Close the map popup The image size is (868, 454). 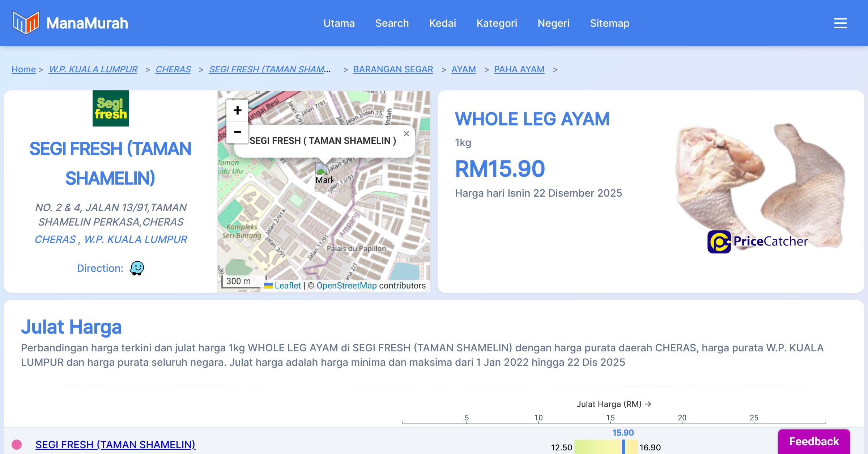point(406,134)
